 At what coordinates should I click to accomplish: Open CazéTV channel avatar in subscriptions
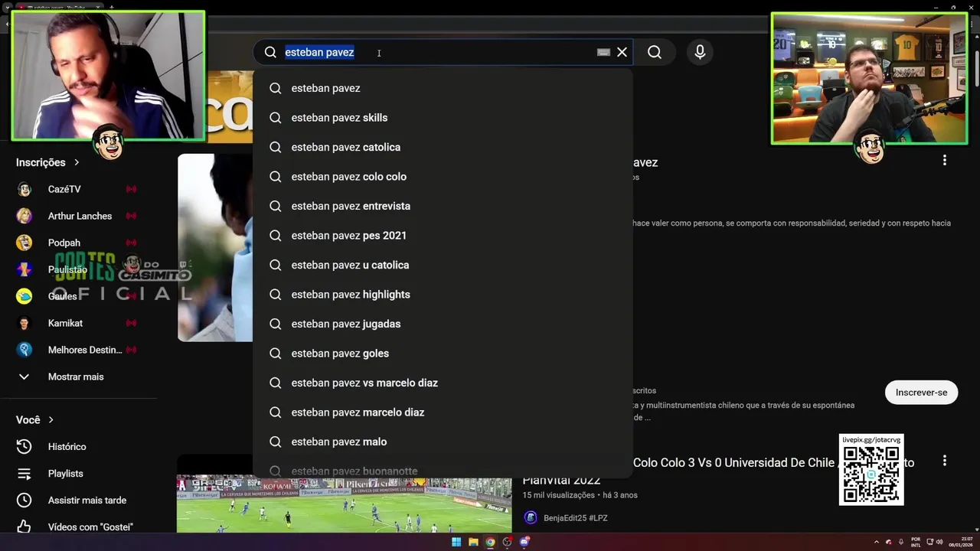pos(24,189)
